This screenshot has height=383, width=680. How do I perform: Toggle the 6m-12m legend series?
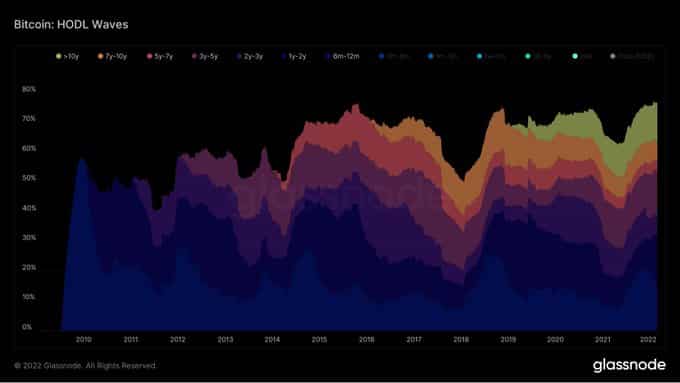[342, 56]
